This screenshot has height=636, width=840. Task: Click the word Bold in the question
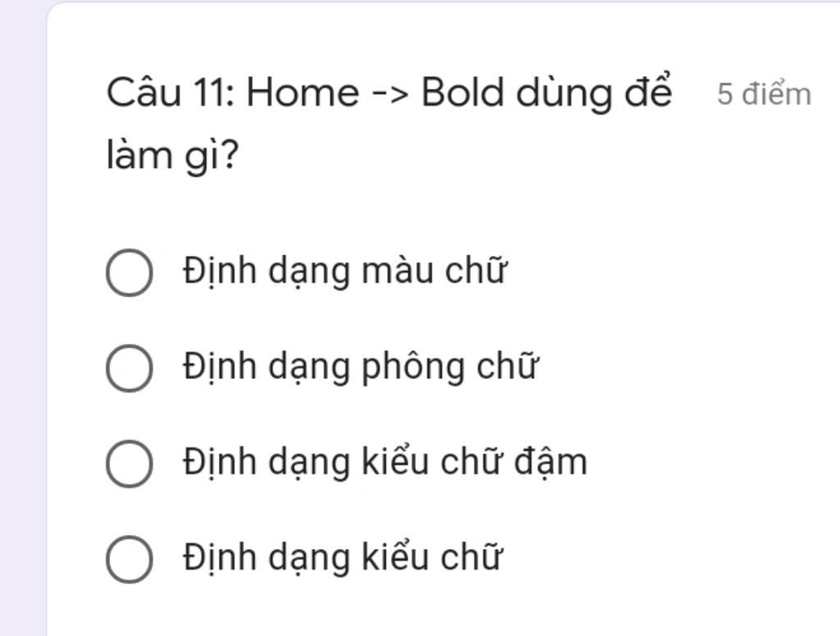coord(463,93)
